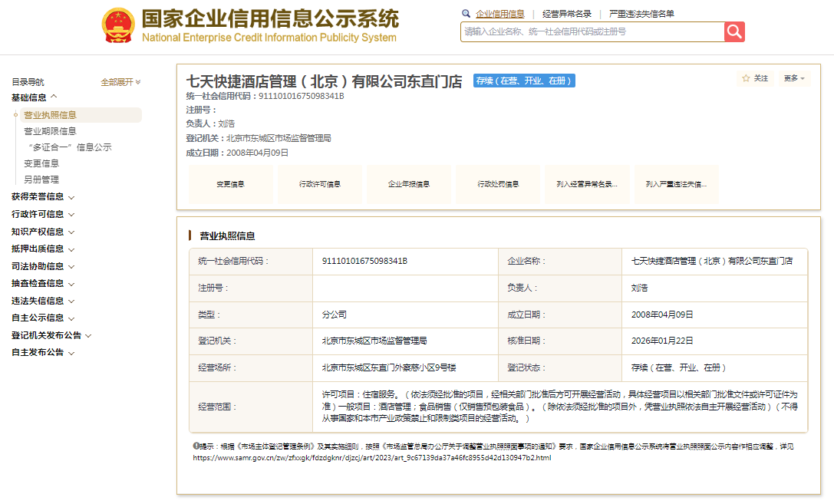Screen dimensions: 834x504
Task: Click the 行政处罚信息 shortcut button
Action: pyautogui.click(x=498, y=184)
